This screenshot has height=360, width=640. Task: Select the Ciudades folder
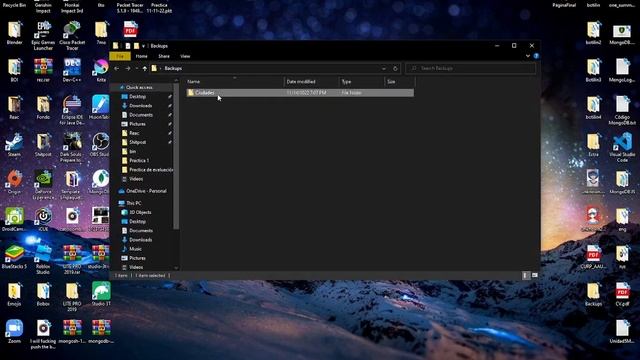click(300, 93)
